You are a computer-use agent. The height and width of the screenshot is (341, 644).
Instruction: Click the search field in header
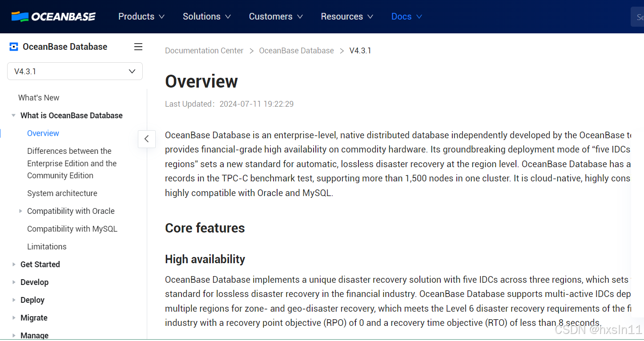tap(637, 17)
